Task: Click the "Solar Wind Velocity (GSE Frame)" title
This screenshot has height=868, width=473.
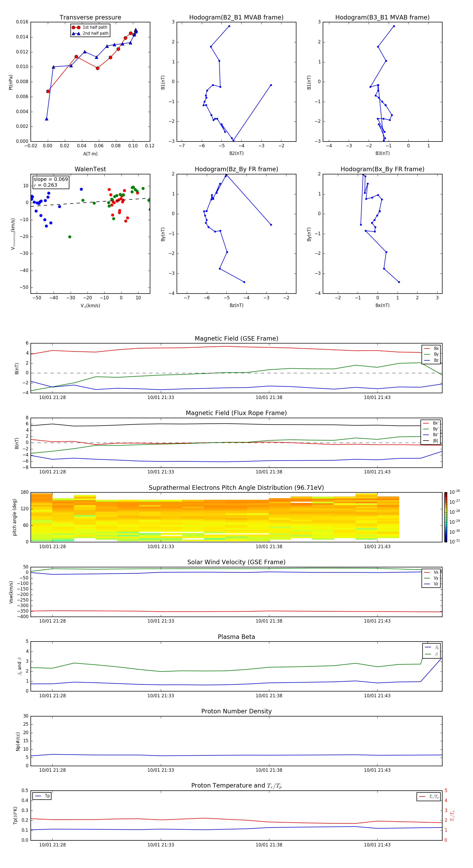Action: [x=236, y=562]
